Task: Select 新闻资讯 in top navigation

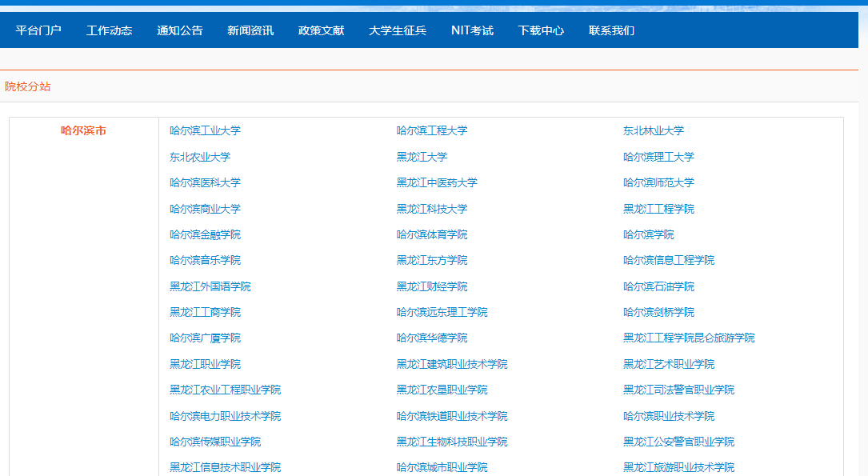Action: click(x=250, y=30)
